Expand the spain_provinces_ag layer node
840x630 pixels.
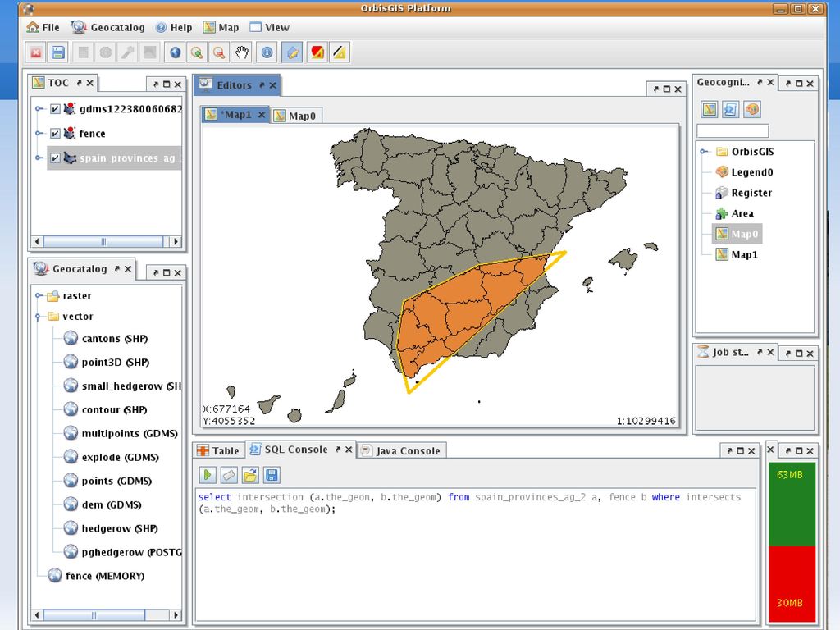click(x=39, y=158)
